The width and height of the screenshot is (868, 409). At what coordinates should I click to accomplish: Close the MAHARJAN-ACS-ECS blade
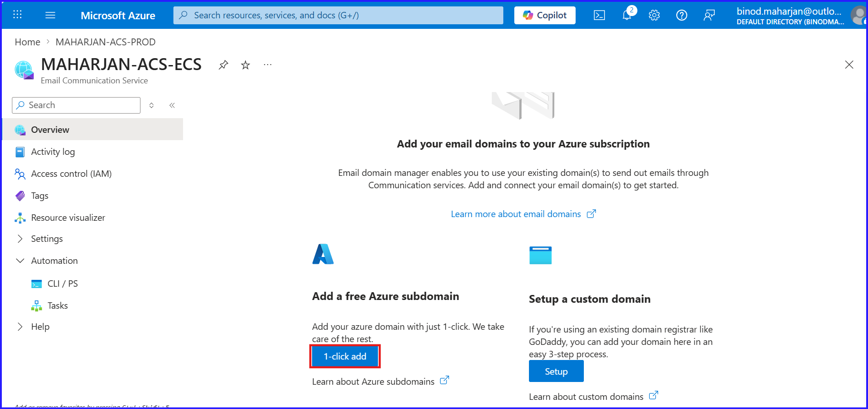click(x=849, y=65)
